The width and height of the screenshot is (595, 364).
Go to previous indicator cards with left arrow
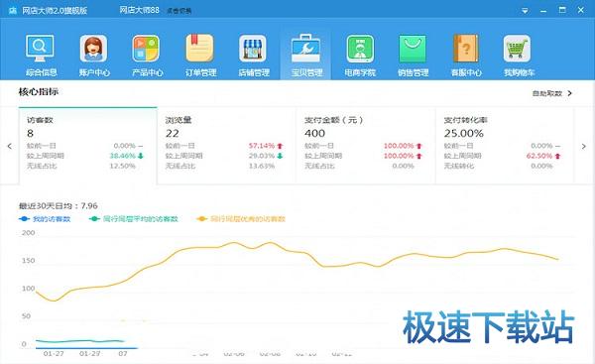click(10, 146)
